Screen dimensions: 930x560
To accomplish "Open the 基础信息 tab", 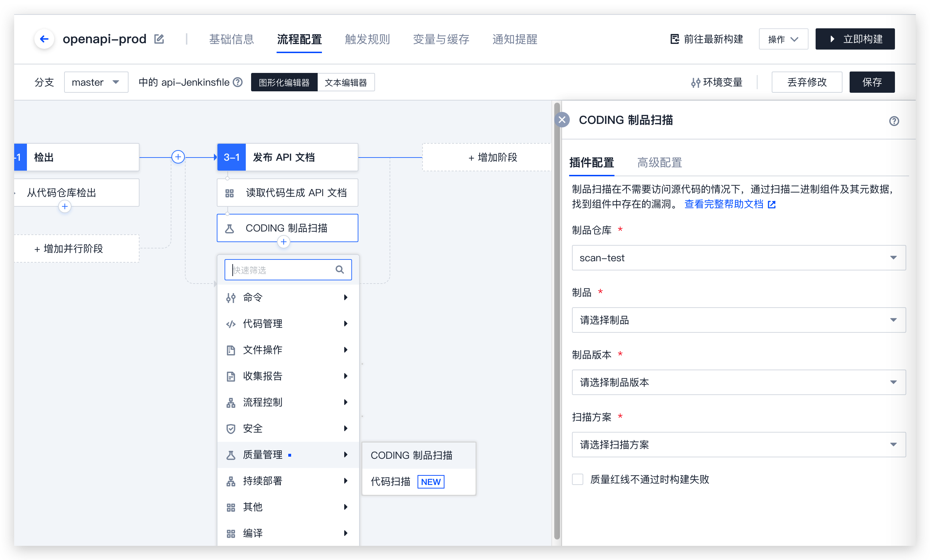I will point(231,39).
